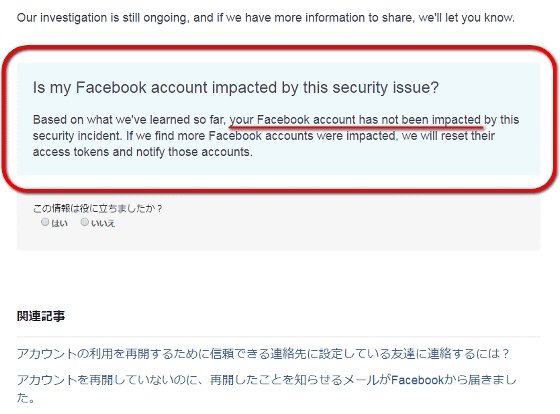Click the 'Based on what we've learned' text
Screen dimensions: 560x414
point(129,119)
